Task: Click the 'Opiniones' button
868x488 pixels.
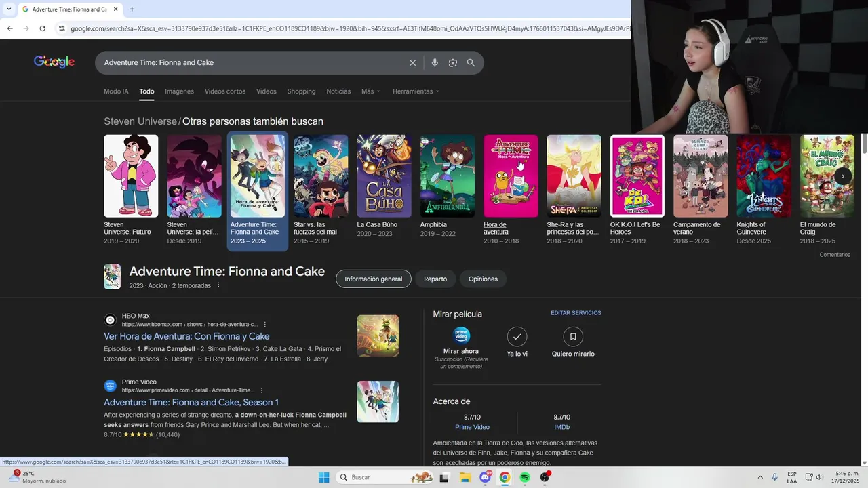Action: pyautogui.click(x=483, y=279)
